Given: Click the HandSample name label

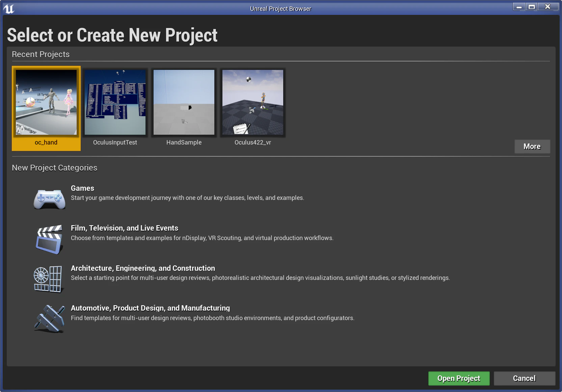Looking at the screenshot, I should 184,142.
